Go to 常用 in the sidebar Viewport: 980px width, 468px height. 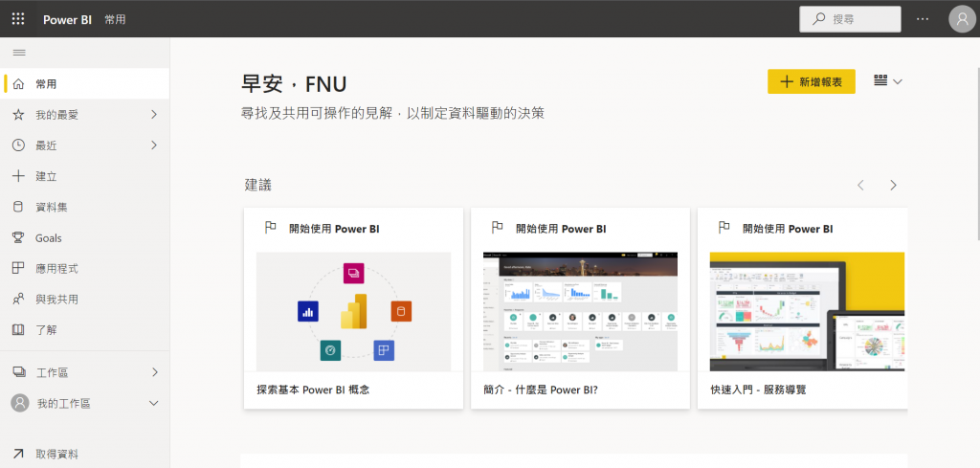click(x=85, y=83)
